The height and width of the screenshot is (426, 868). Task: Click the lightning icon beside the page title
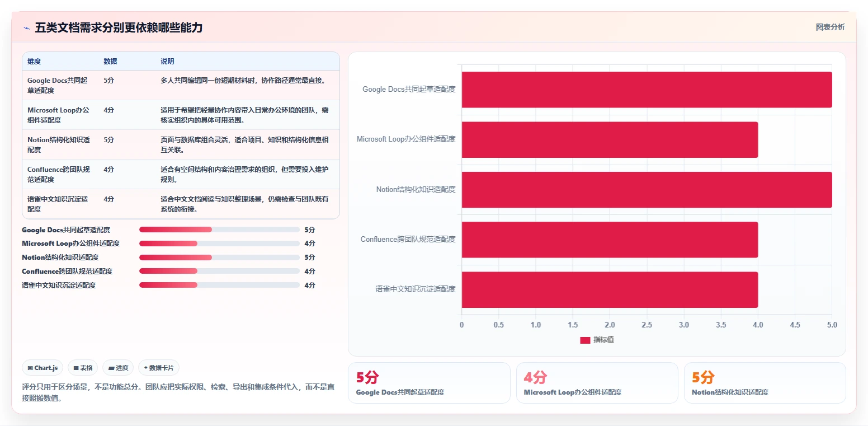27,28
